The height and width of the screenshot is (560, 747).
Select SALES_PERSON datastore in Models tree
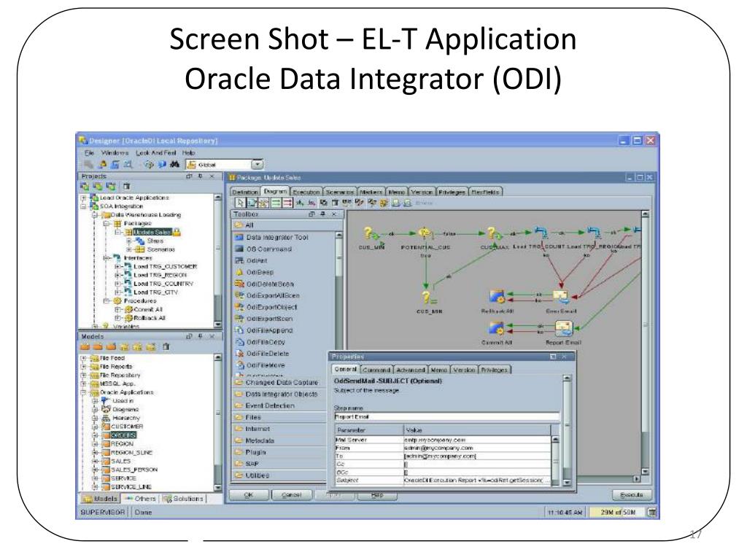point(134,470)
